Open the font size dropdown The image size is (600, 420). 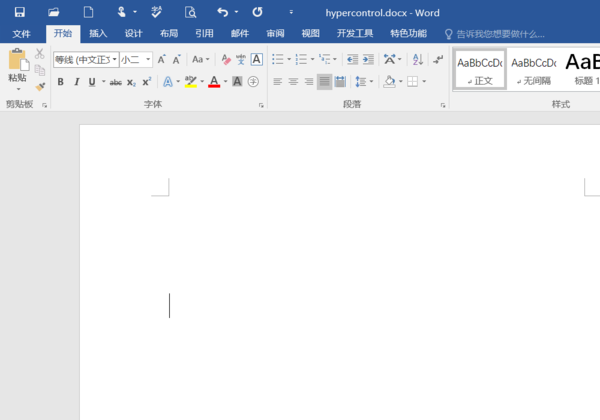pyautogui.click(x=148, y=59)
